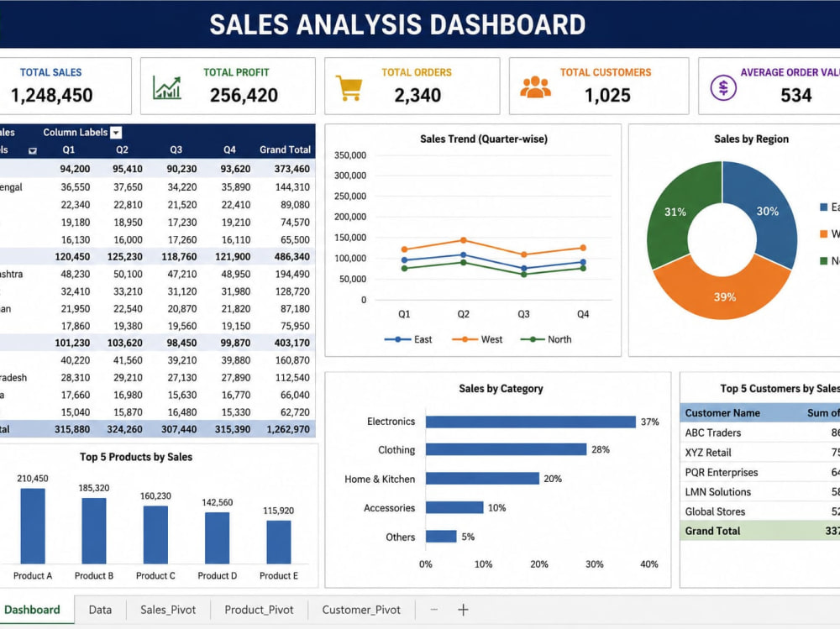This screenshot has height=629, width=840.
Task: Select the Product A bar in Top 5 Products
Action: pyautogui.click(x=33, y=526)
